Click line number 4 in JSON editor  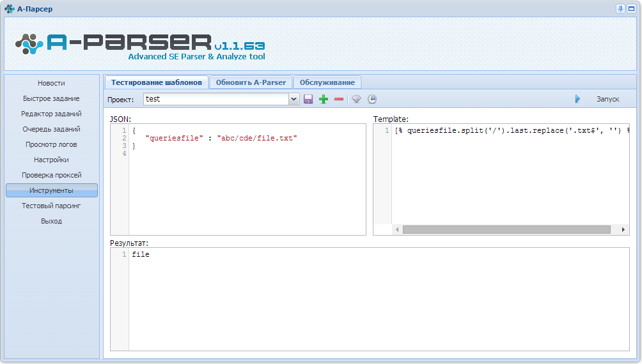(x=124, y=153)
